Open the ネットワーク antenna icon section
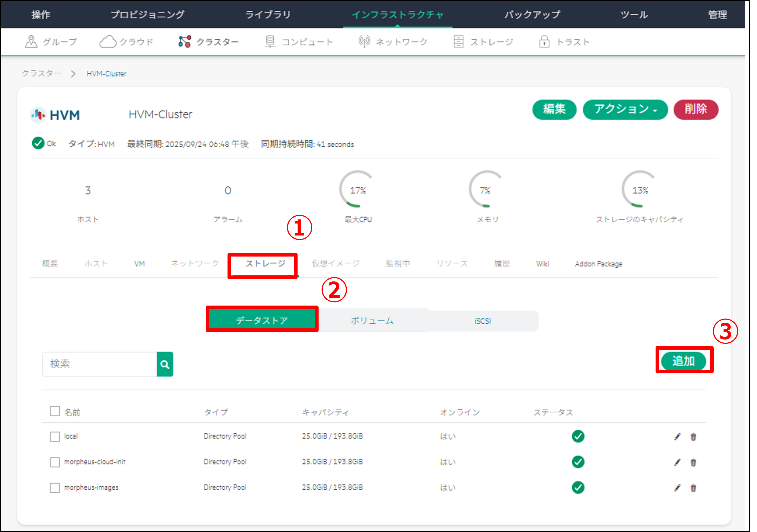 (364, 42)
